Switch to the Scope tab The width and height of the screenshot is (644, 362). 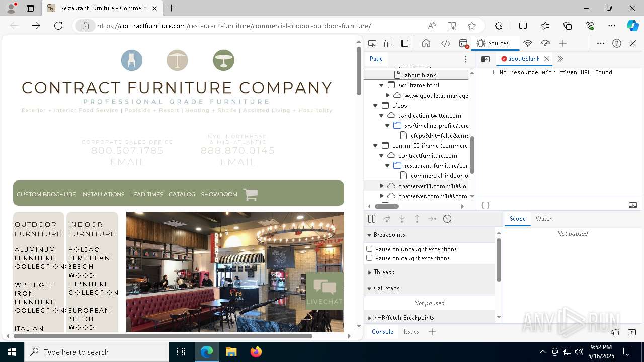(517, 219)
